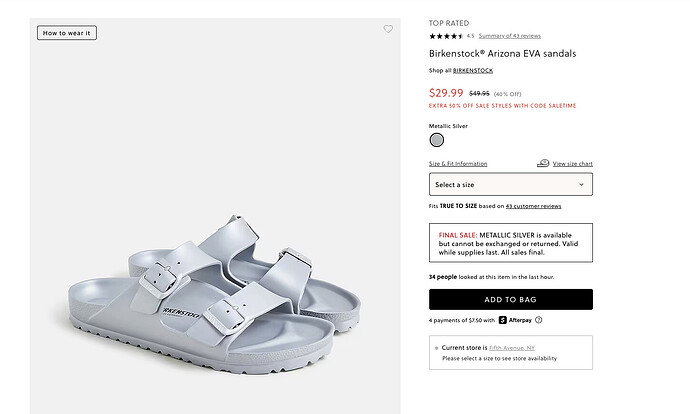Click View size chart link
Image resolution: width=690 pixels, height=414 pixels.
(572, 163)
